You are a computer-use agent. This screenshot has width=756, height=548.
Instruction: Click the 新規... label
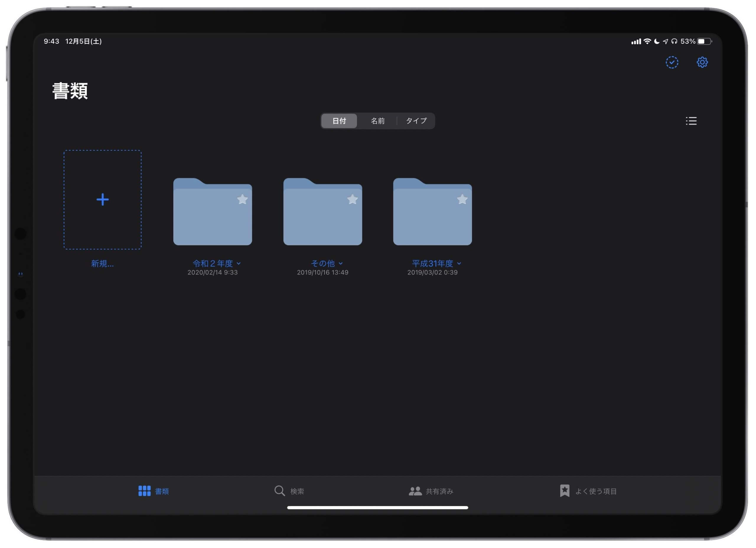[x=103, y=264]
